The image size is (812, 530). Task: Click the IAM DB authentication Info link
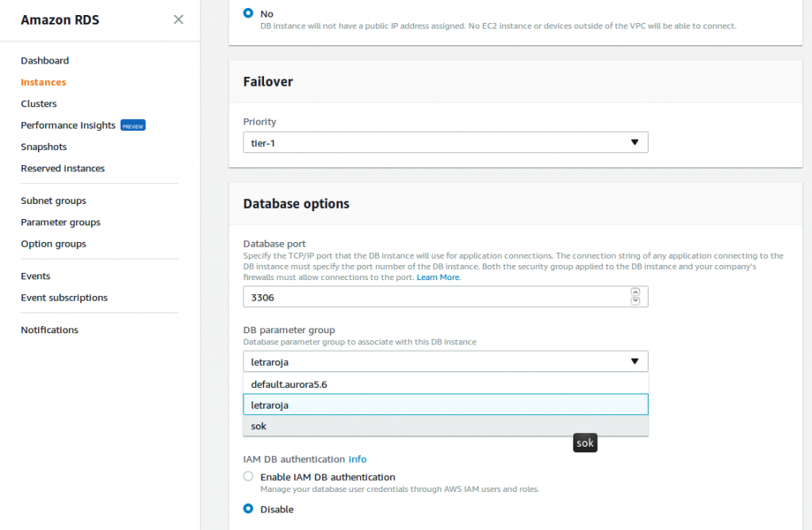point(357,459)
